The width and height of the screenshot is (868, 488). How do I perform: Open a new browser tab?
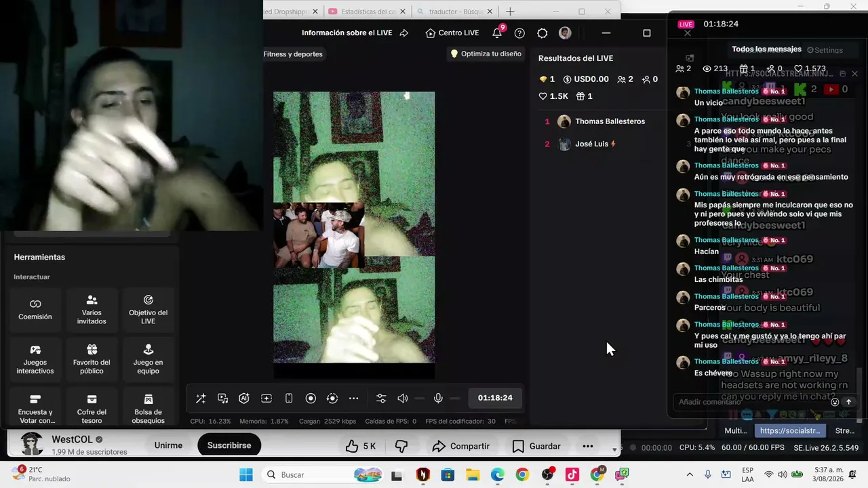click(510, 12)
